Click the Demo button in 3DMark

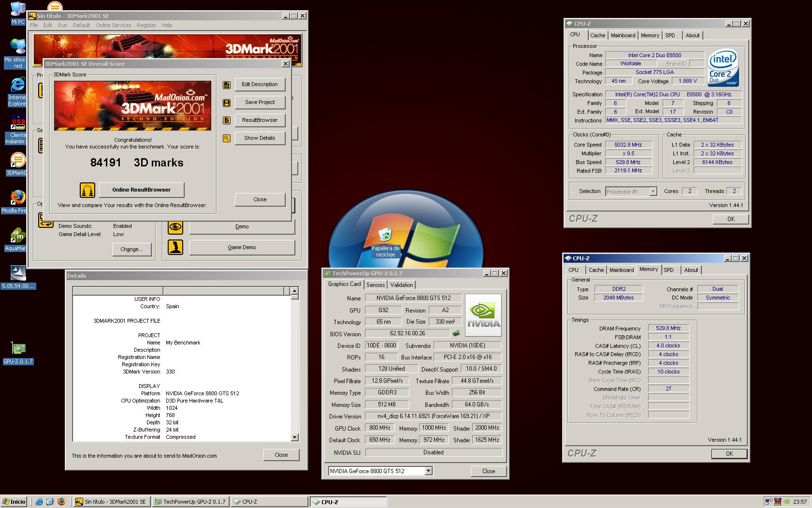coord(242,227)
